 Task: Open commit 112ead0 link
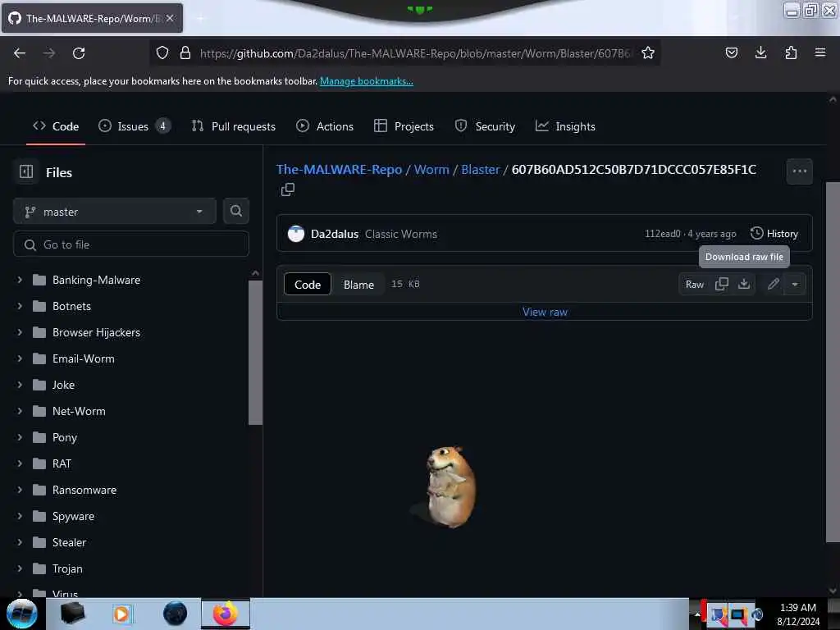(x=662, y=234)
